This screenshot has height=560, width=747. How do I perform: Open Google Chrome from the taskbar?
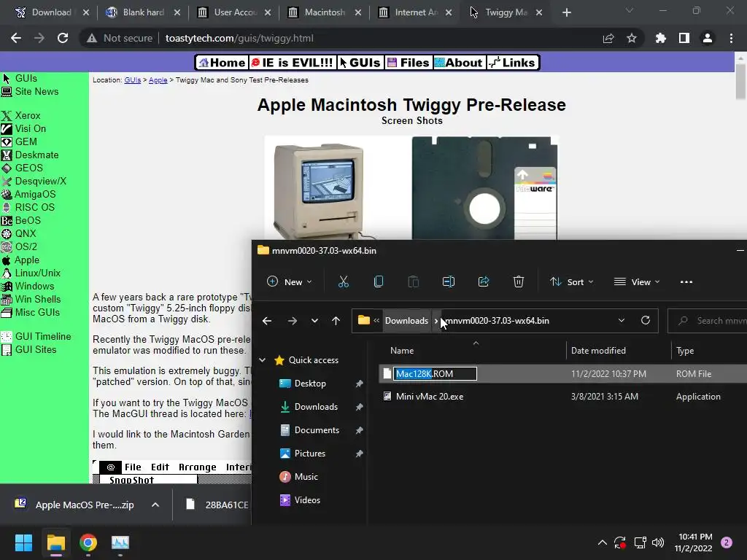click(x=88, y=542)
